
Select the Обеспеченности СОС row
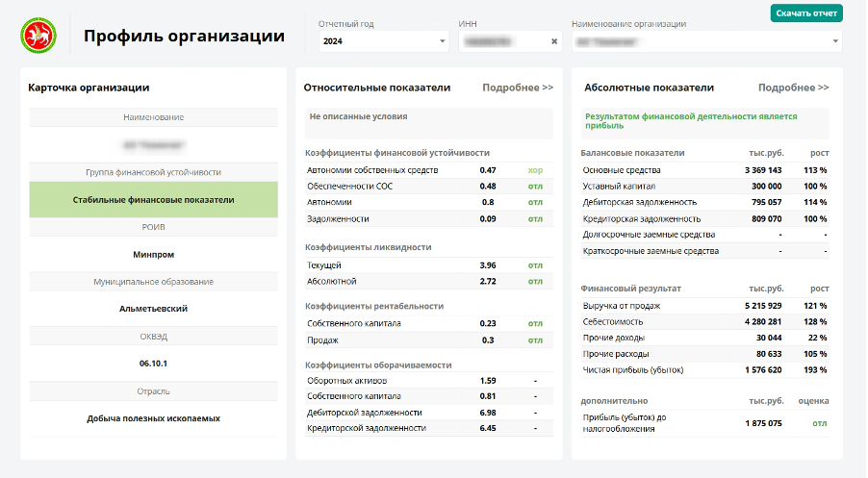(429, 187)
